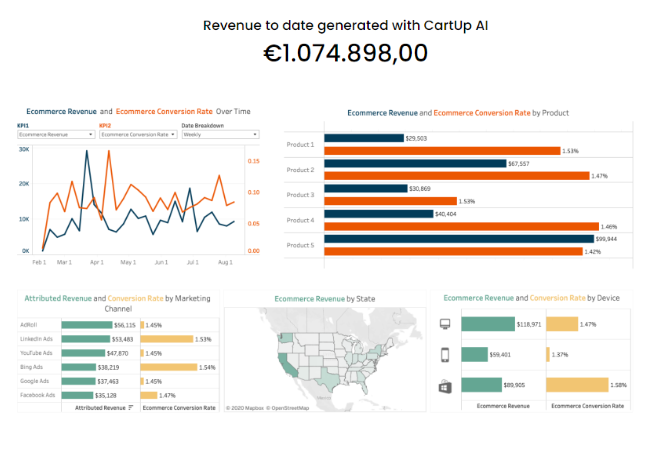Click the 2020 Mapbox attribution link
Screen dimensions: 655x453
tap(245, 408)
